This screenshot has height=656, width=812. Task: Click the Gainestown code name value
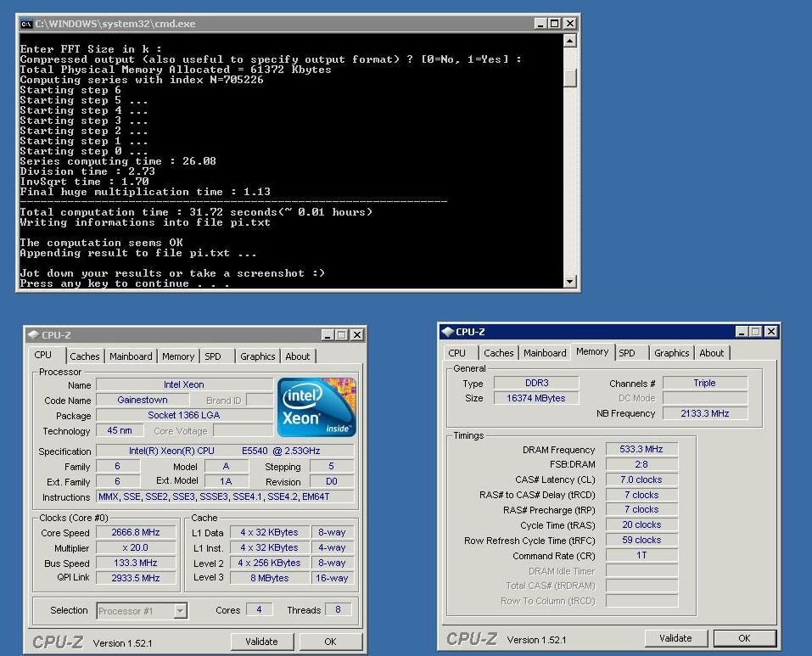pos(143,400)
